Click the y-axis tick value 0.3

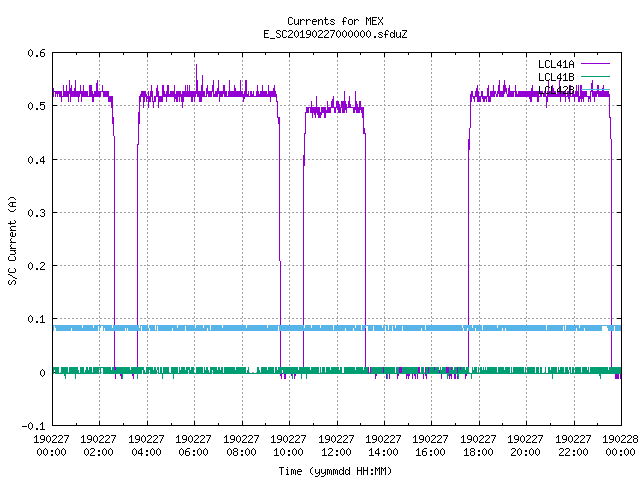pyautogui.click(x=36, y=213)
